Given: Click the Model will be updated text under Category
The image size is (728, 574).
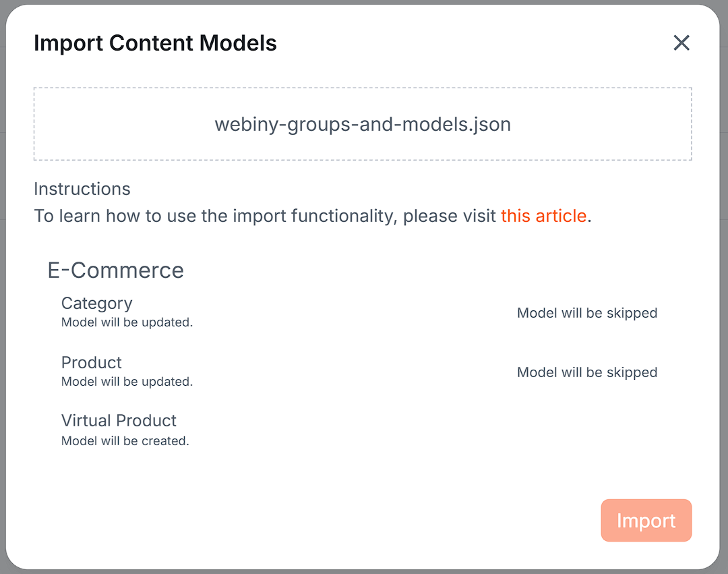Looking at the screenshot, I should click(x=127, y=322).
